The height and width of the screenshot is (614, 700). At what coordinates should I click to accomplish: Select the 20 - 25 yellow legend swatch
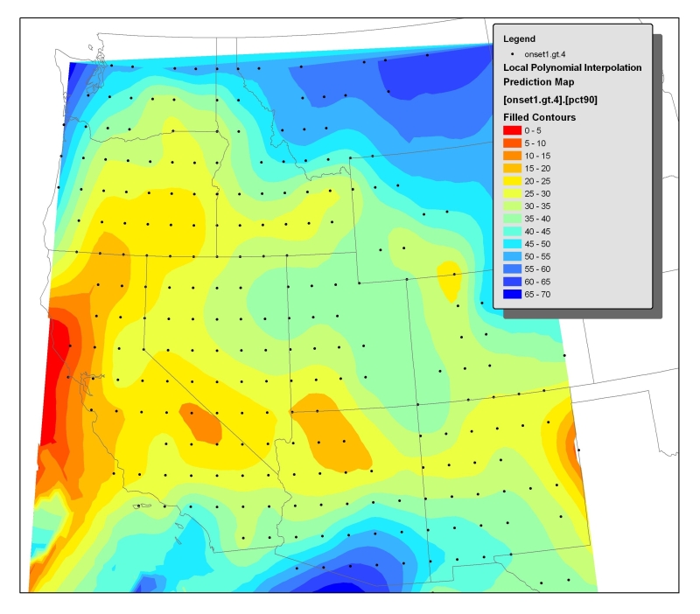(512, 181)
